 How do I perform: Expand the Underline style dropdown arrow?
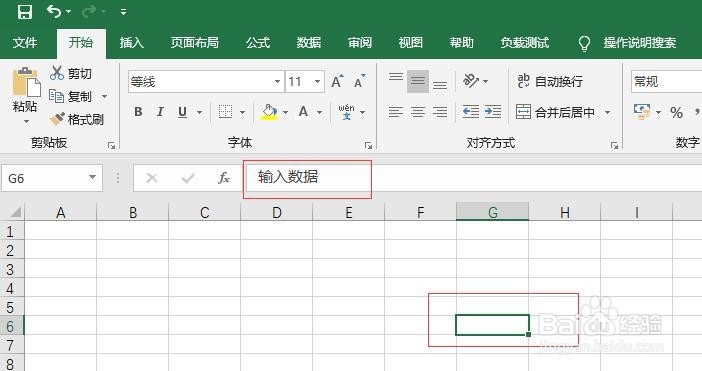(x=199, y=112)
